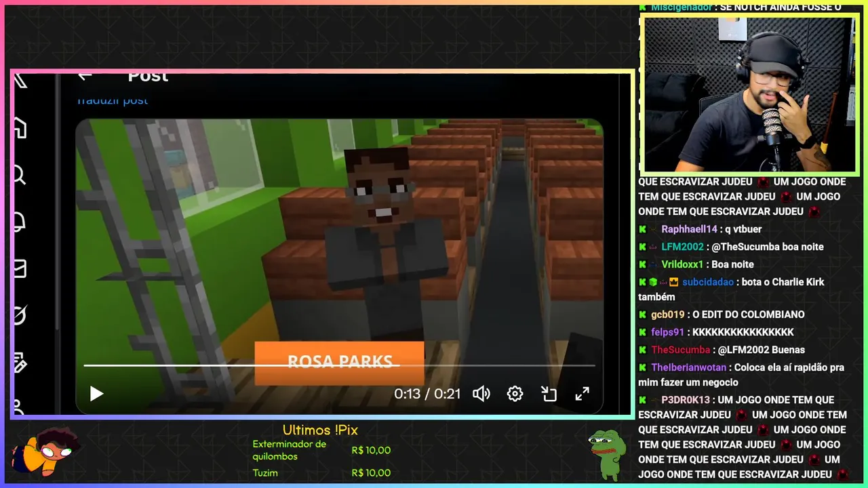Click the cartoon character in bottom-left overlay
The image size is (868, 488).
[x=45, y=451]
